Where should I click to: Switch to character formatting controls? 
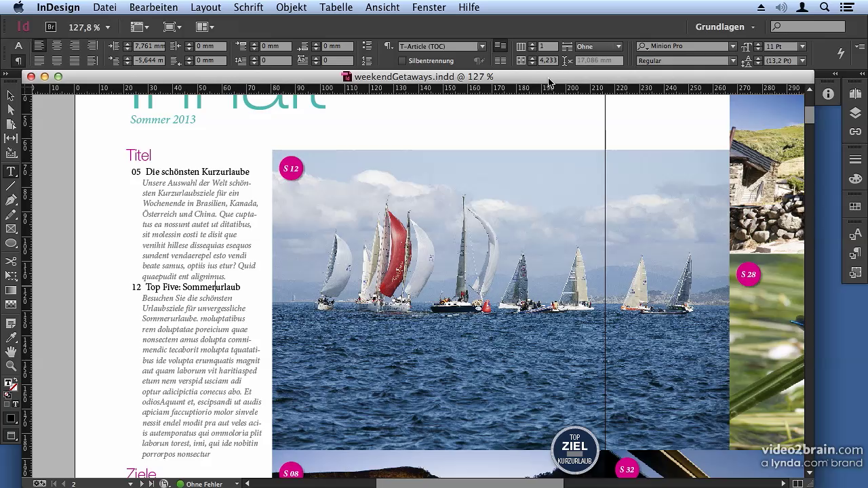[18, 46]
